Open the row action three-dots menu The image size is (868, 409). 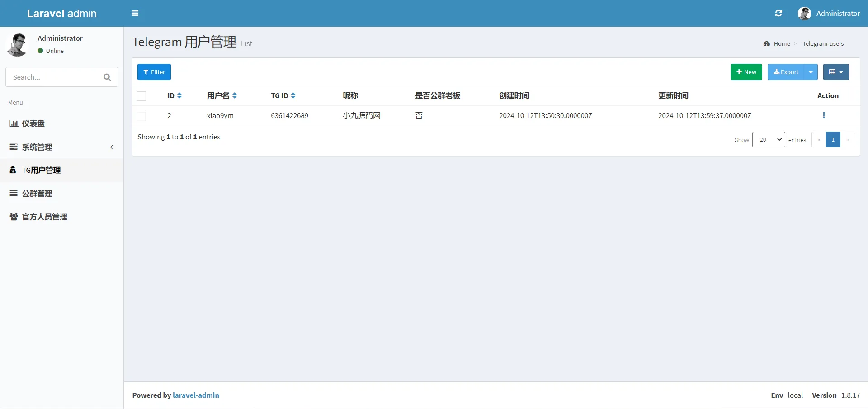click(x=824, y=115)
